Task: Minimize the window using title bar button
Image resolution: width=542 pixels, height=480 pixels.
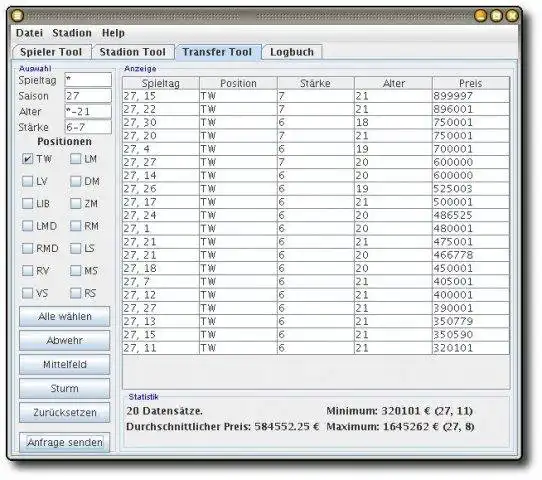Action: pos(480,15)
